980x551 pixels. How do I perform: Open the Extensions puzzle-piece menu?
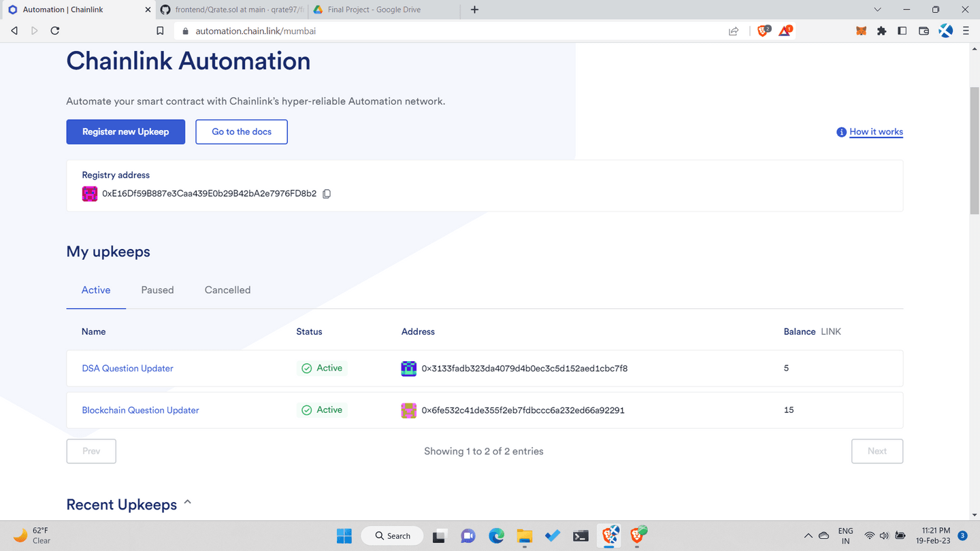pyautogui.click(x=882, y=31)
